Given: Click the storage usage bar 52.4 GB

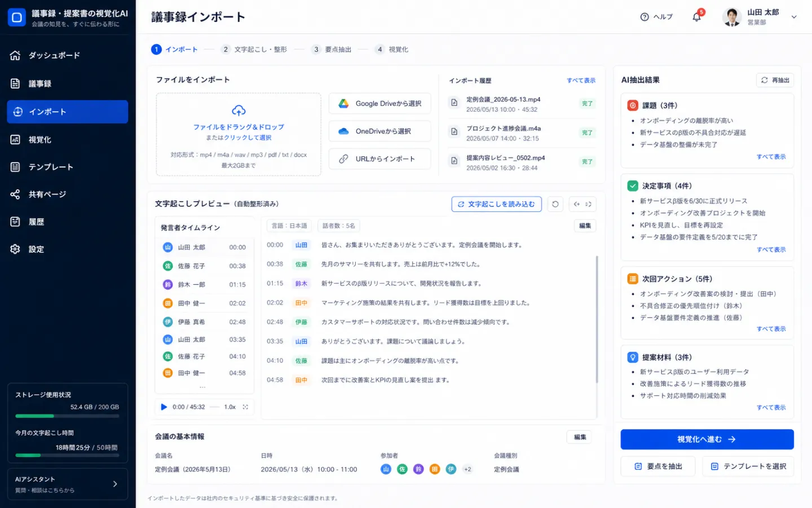Looking at the screenshot, I should tap(67, 416).
